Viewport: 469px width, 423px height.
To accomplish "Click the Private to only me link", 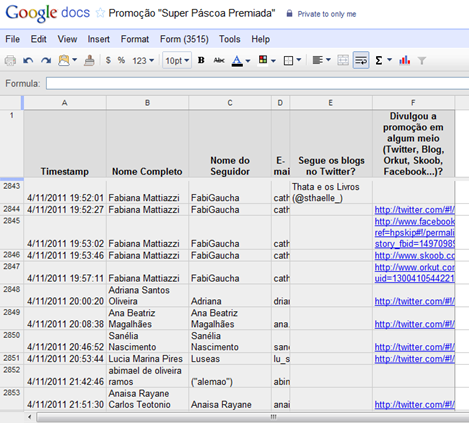I will (x=327, y=14).
